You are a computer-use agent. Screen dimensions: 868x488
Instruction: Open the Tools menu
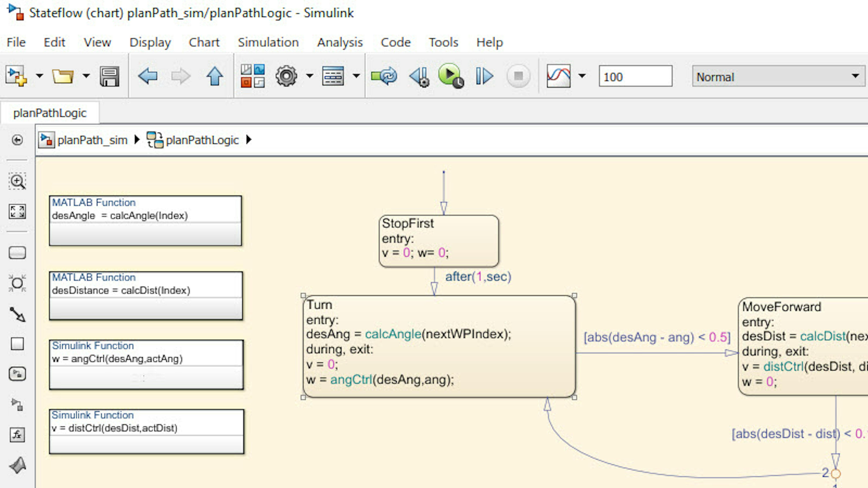click(x=443, y=42)
